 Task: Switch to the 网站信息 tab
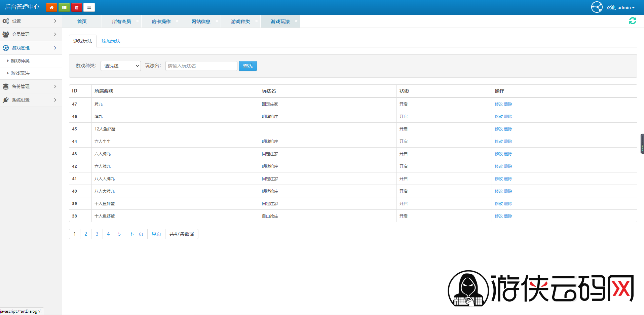pyautogui.click(x=201, y=22)
